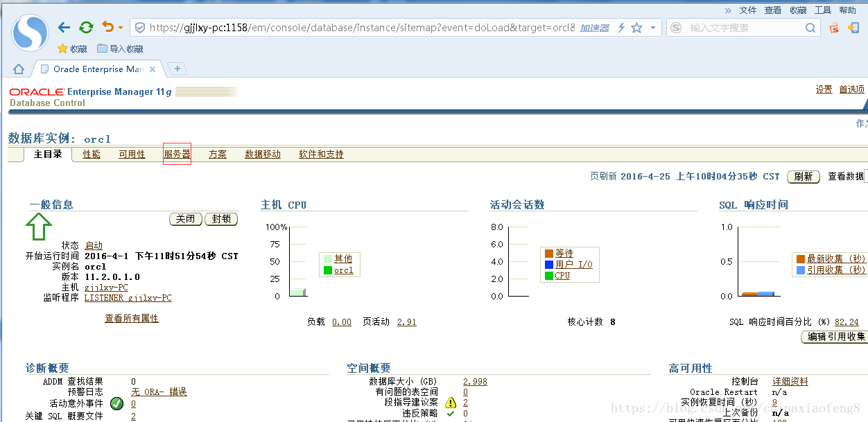Open the 详细资料 console link
This screenshot has height=422, width=868.
pyautogui.click(x=790, y=382)
